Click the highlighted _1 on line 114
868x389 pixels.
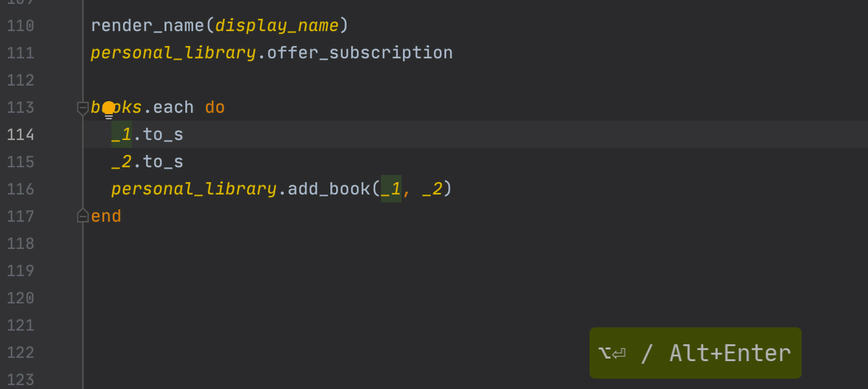121,135
